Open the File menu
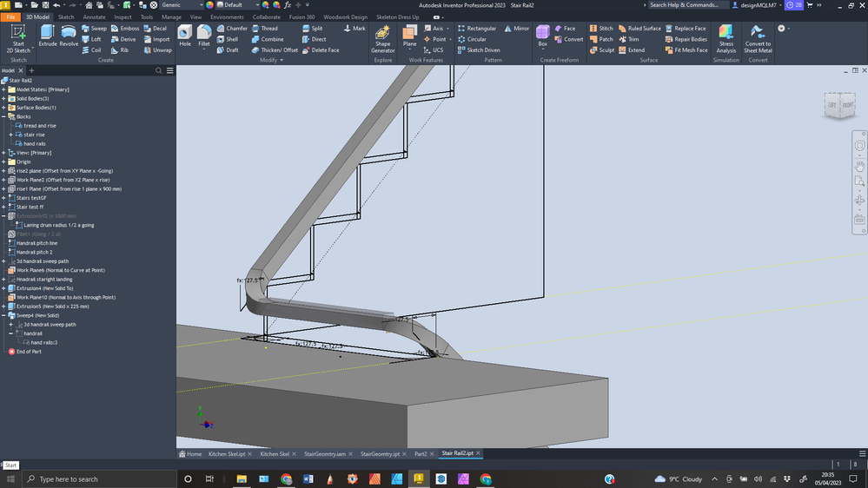 click(10, 17)
